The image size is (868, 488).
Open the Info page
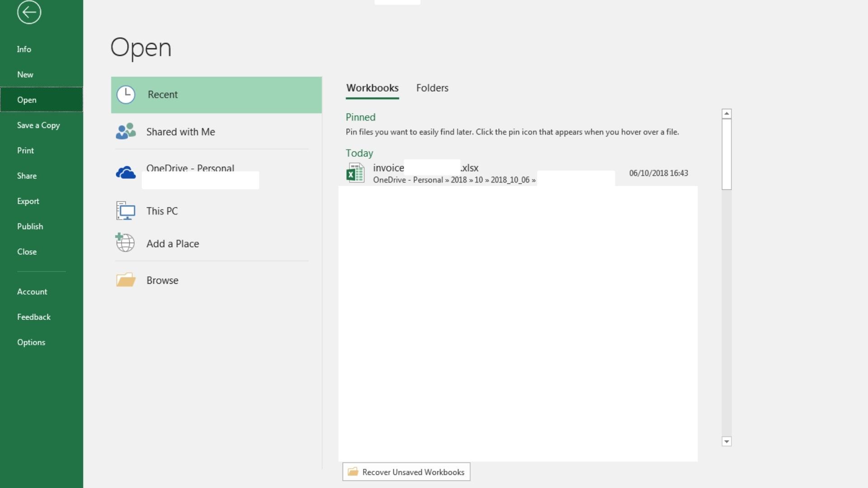[x=42, y=49]
